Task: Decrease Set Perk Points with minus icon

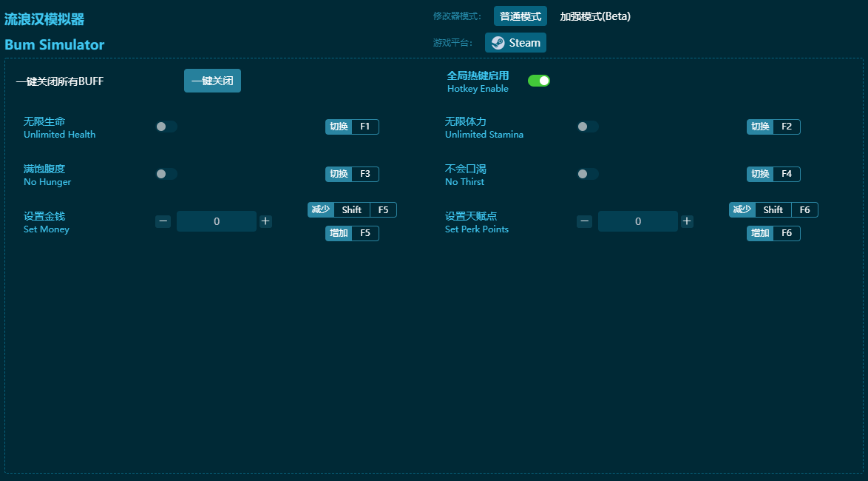Action: click(585, 221)
